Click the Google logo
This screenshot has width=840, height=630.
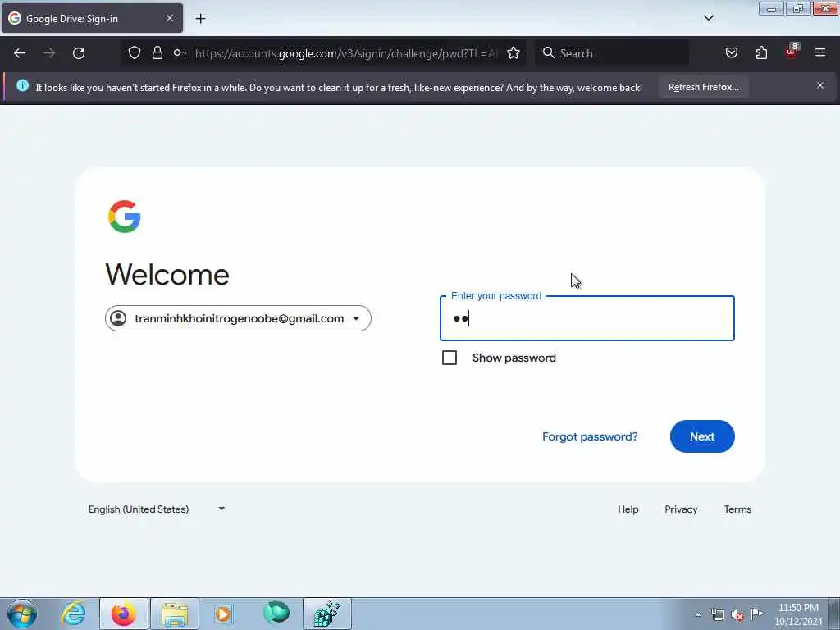(x=125, y=217)
